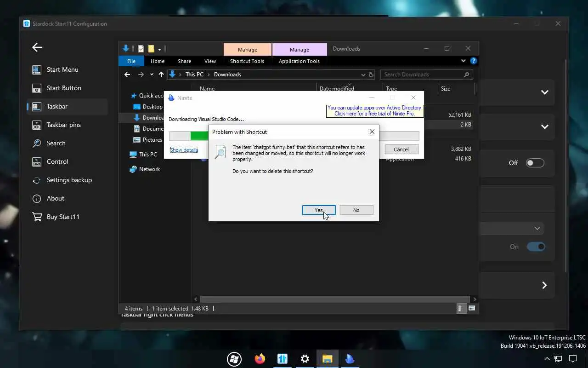The height and width of the screenshot is (368, 588).
Task: Open File Explorer taskbar icon
Action: pos(327,359)
